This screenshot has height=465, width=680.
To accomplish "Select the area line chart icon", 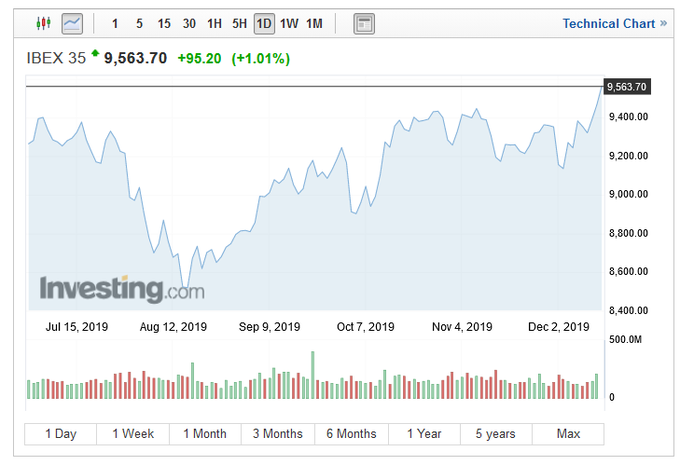I will (x=72, y=23).
